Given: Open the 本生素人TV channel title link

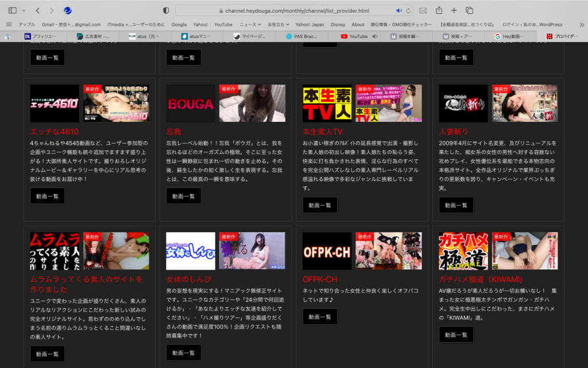Looking at the screenshot, I should pyautogui.click(x=322, y=131).
